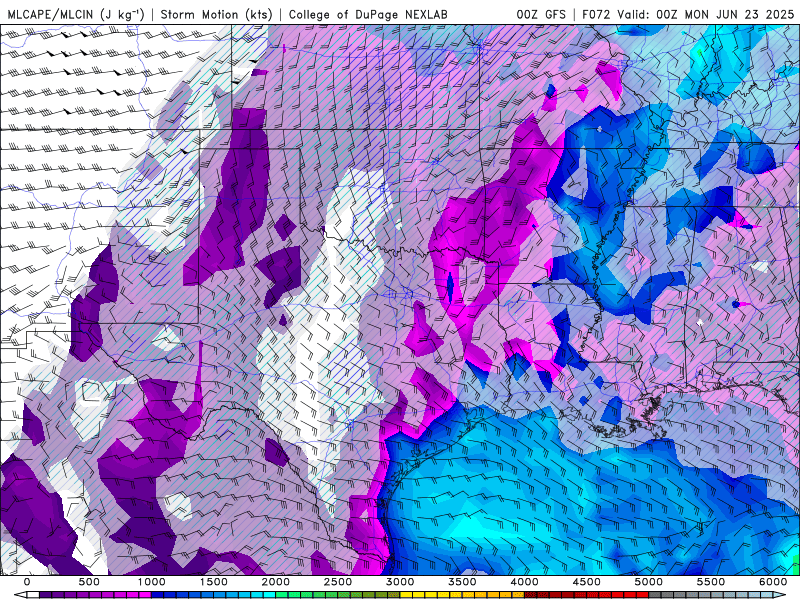Viewport: 800px width, 600px height.
Task: Click the 3000 label on the color scale
Action: click(x=400, y=582)
